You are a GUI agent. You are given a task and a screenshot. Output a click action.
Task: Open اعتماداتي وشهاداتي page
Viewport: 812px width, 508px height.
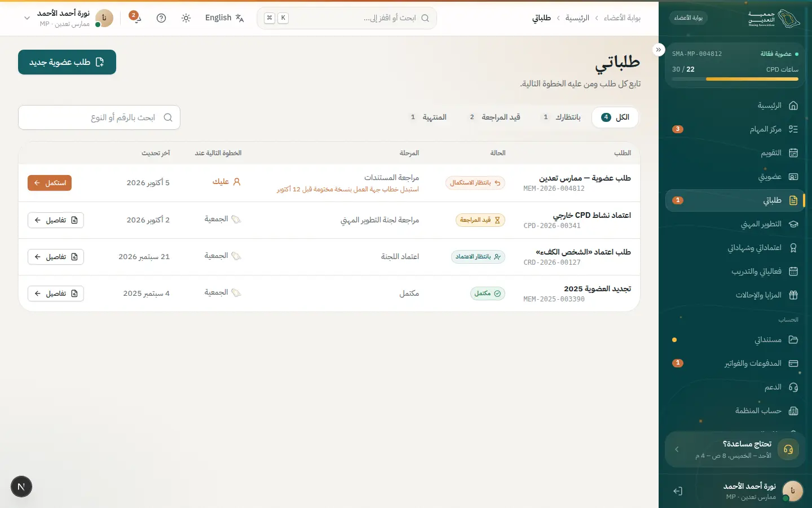[x=735, y=248]
